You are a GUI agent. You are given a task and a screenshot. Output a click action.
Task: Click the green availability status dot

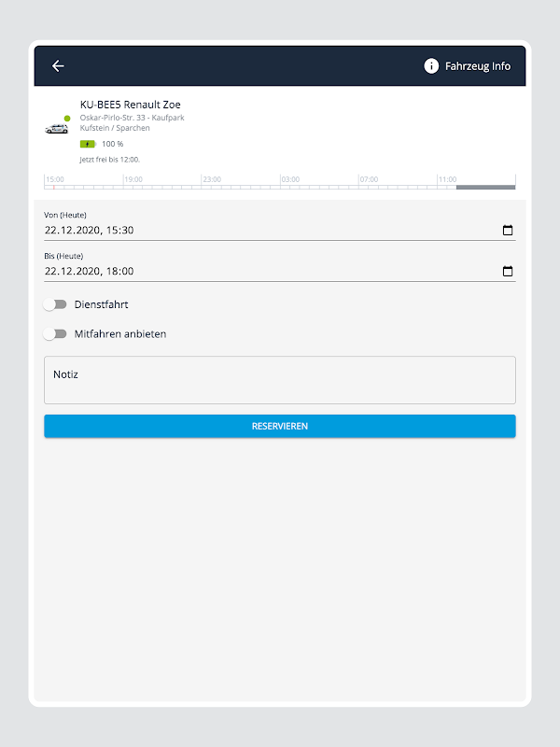tap(67, 119)
